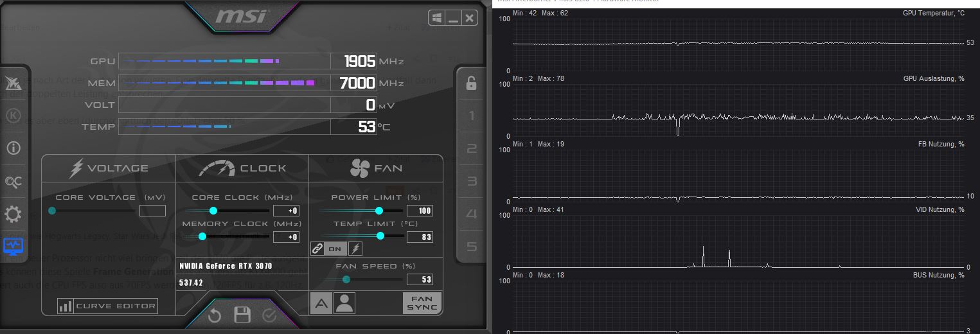Open the settings gear sidebar icon
This screenshot has width=980, height=334.
tap(13, 214)
